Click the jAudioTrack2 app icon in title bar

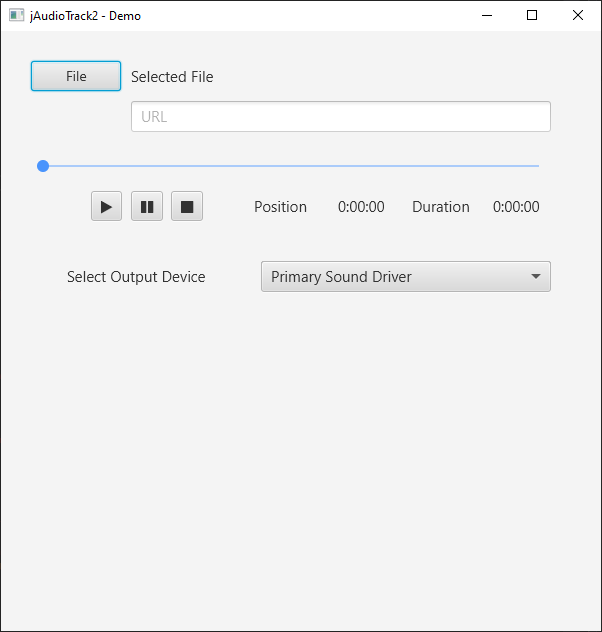point(16,15)
